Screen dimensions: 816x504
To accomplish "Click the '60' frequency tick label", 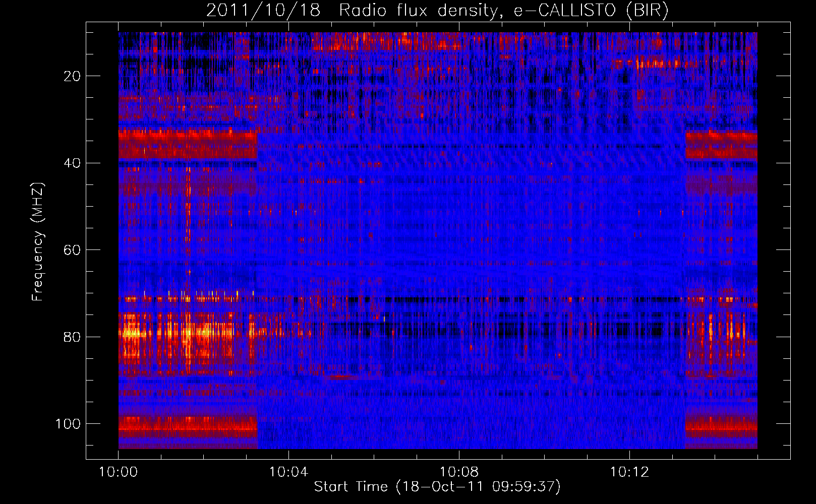I will tap(73, 250).
